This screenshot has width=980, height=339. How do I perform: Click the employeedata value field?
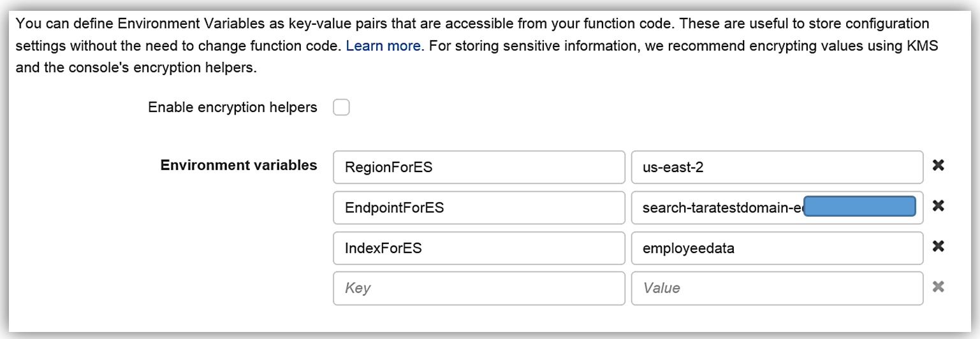point(777,248)
